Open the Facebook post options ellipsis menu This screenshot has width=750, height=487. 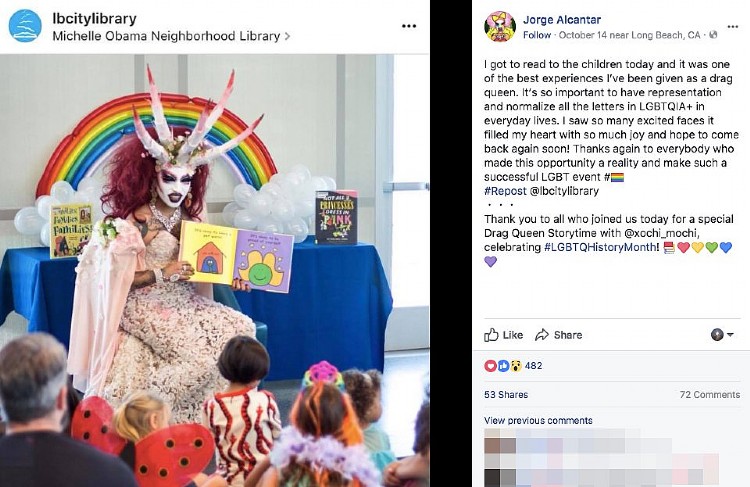coord(732,26)
